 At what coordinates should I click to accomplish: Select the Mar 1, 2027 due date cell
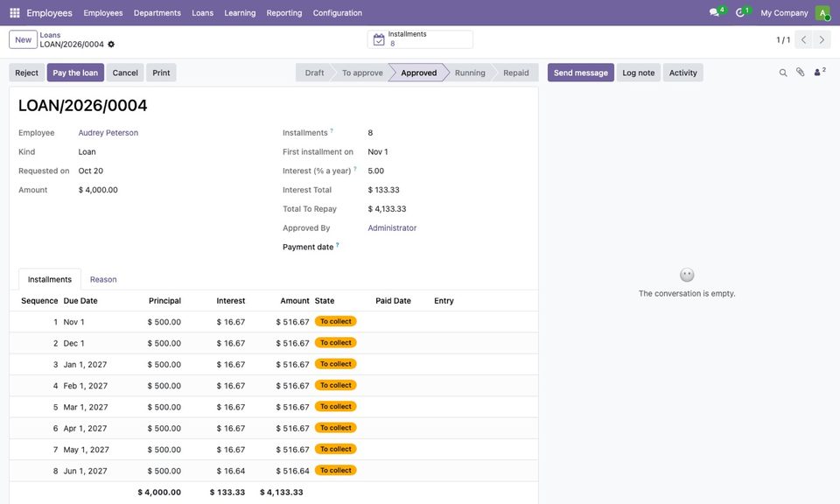tap(86, 407)
